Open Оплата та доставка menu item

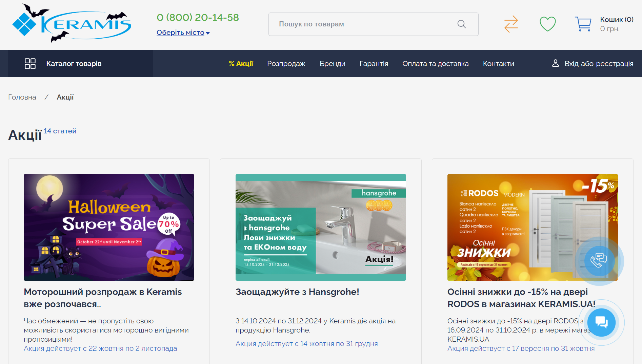(x=435, y=64)
